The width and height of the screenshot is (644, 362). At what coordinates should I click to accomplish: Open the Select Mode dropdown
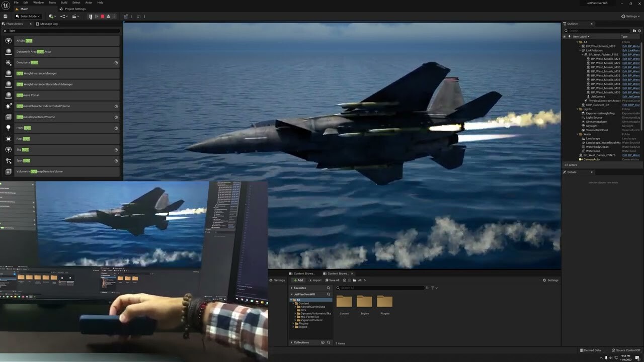coord(29,16)
